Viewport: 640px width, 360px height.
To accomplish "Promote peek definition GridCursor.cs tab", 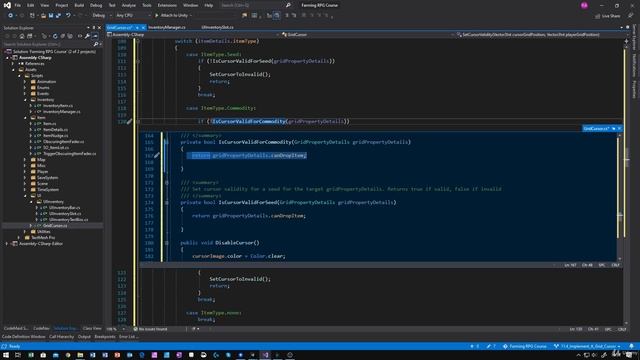I will pos(613,129).
